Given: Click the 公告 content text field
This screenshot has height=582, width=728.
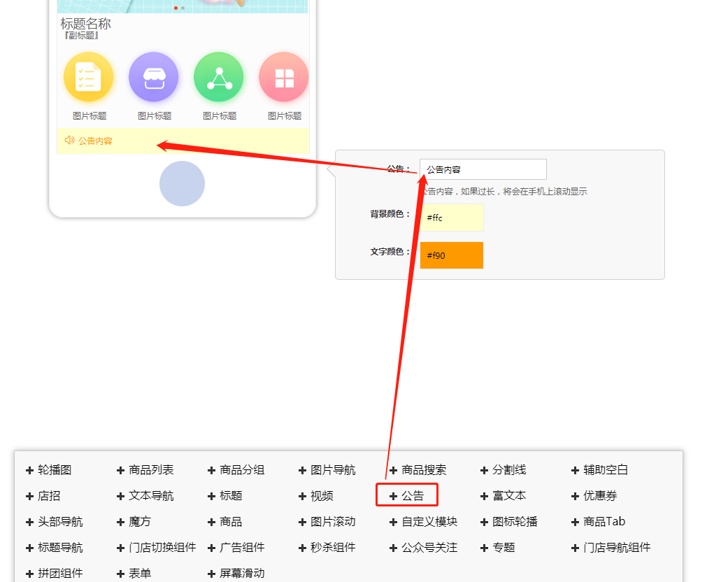Looking at the screenshot, I should [x=483, y=169].
